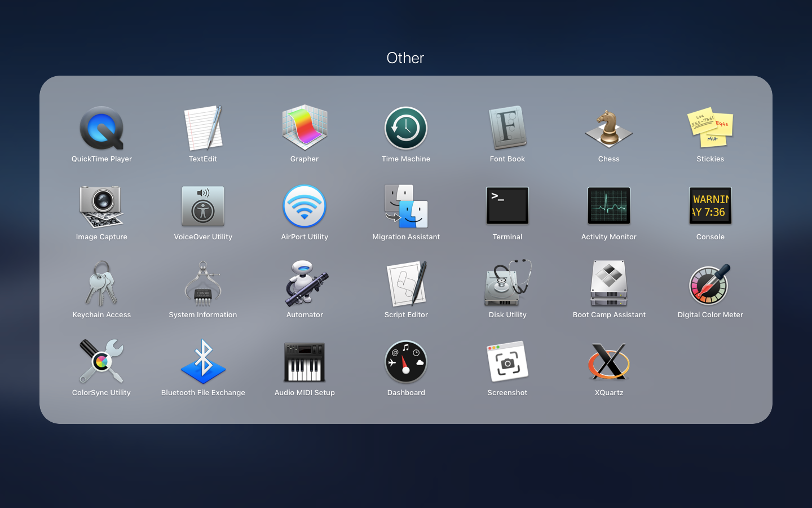The image size is (812, 508).
Task: Click the "Time Machine" label text
Action: point(406,159)
